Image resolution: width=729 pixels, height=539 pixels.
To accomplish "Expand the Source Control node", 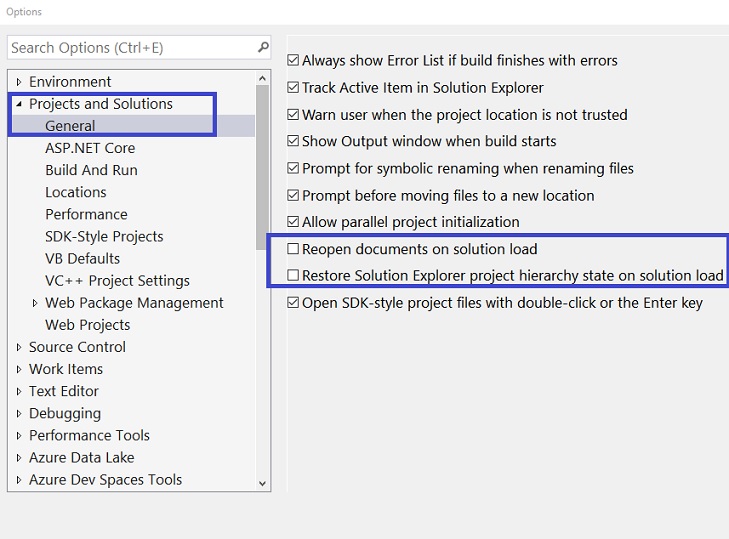I will [18, 347].
